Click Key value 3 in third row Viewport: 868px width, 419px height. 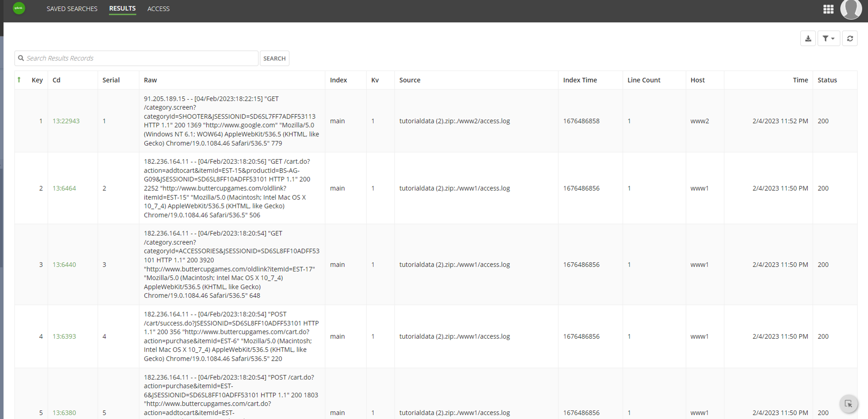click(x=41, y=265)
